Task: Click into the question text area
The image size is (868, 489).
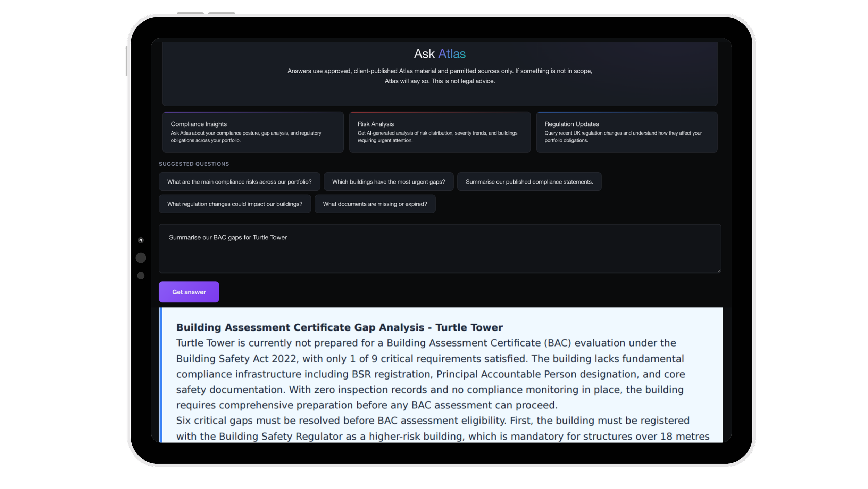Action: point(440,248)
